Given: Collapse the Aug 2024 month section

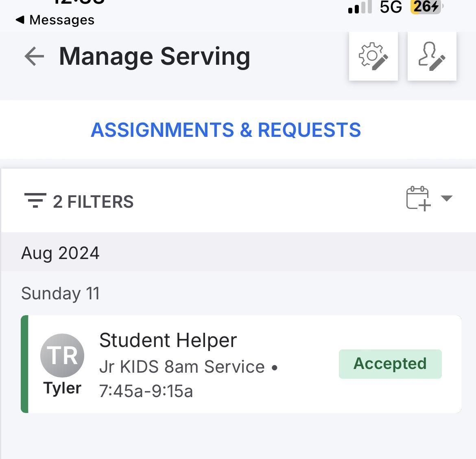Looking at the screenshot, I should [x=60, y=253].
